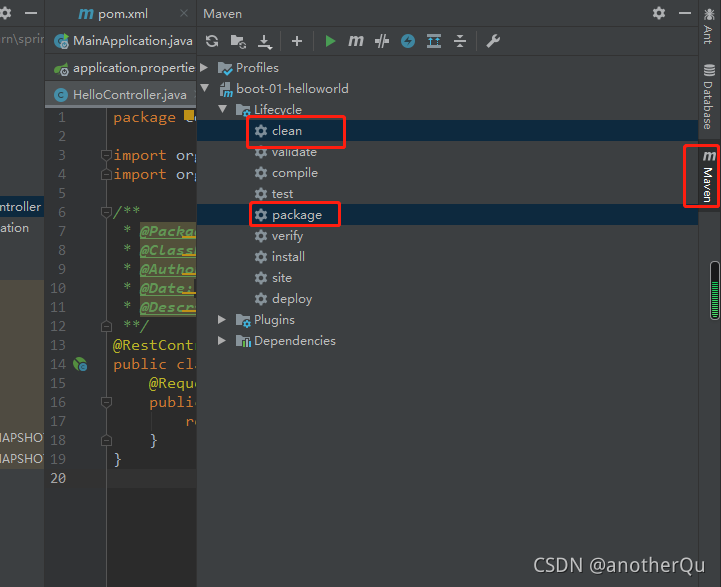
Task: Hide the project panel minus icon
Action: pyautogui.click(x=31, y=13)
